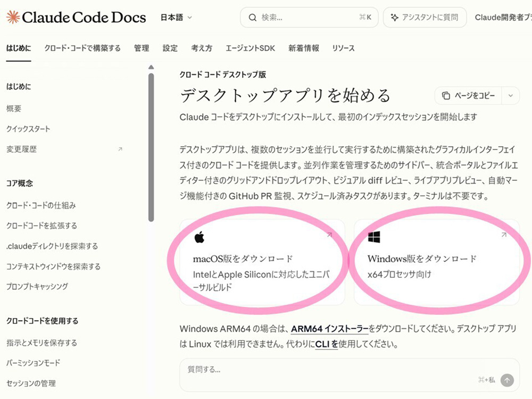
Task: Open クロードコードを拡張する in sidebar
Action: click(41, 226)
